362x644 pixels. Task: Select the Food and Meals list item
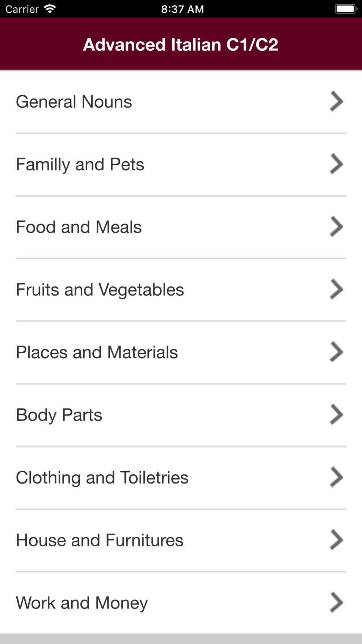[181, 227]
